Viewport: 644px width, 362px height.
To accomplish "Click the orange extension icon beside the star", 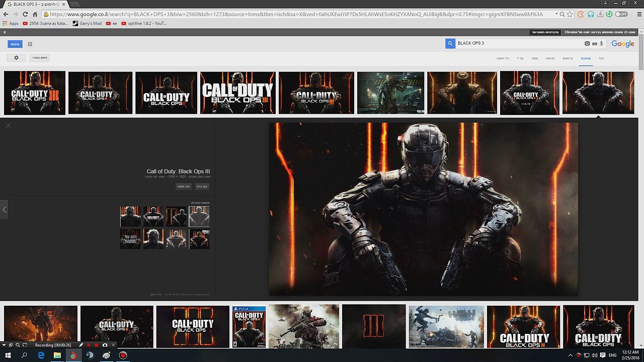I will (x=581, y=15).
